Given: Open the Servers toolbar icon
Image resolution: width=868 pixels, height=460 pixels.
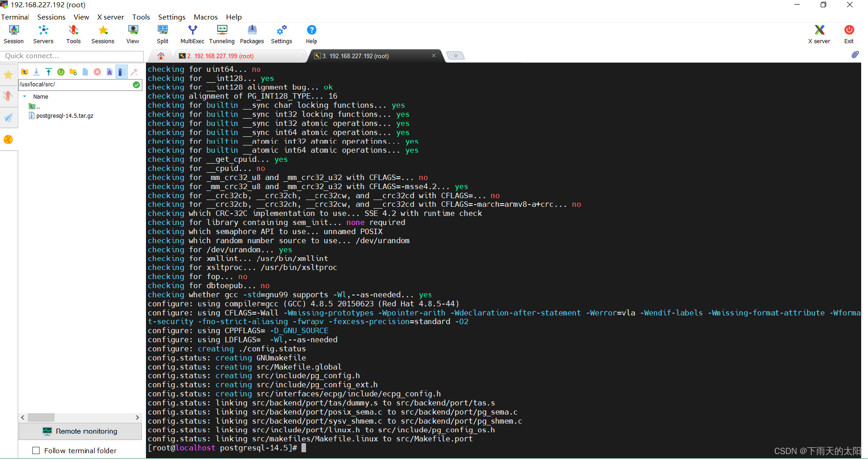Looking at the screenshot, I should (x=43, y=35).
